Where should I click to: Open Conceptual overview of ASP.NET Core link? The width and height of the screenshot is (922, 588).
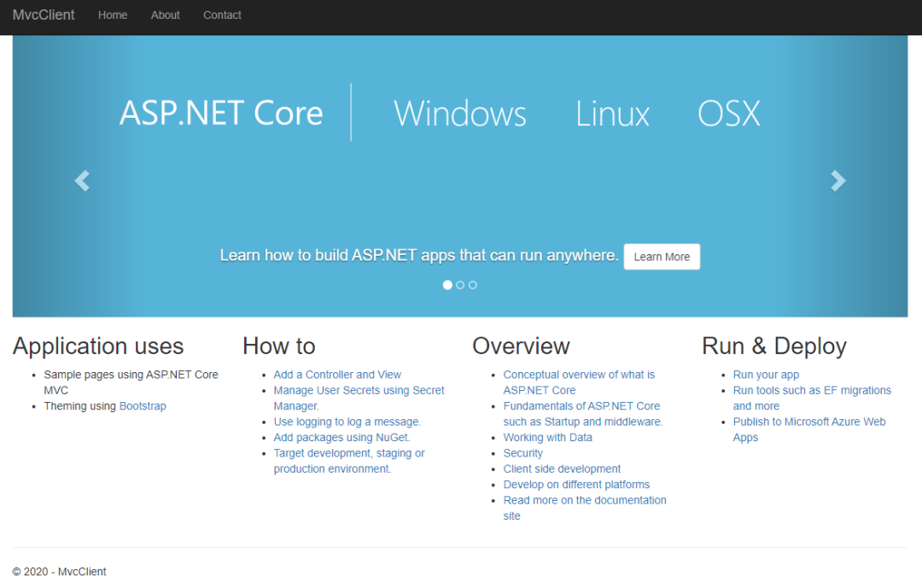coord(579,382)
